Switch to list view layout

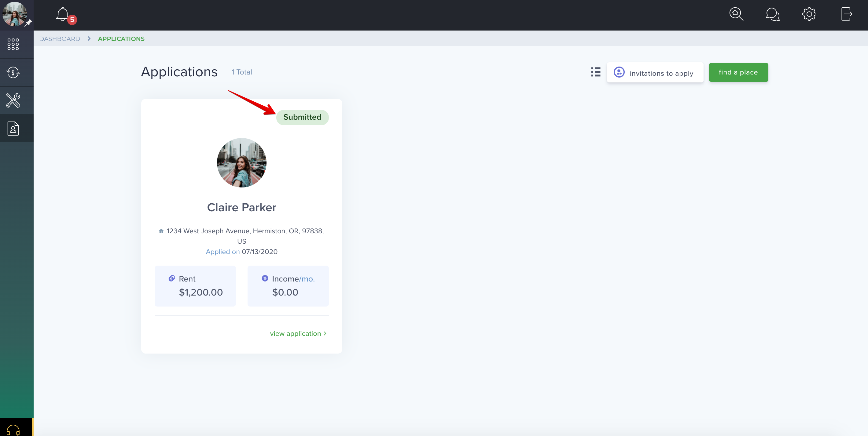(x=595, y=72)
